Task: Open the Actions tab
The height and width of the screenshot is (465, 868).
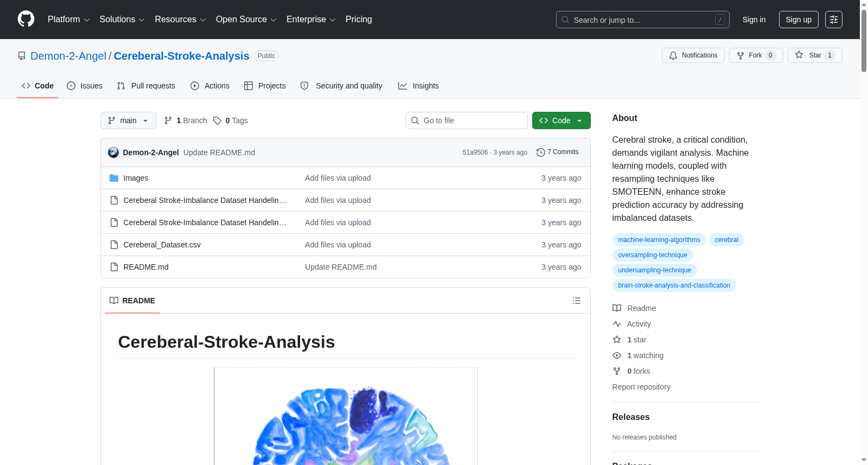Action: point(210,86)
